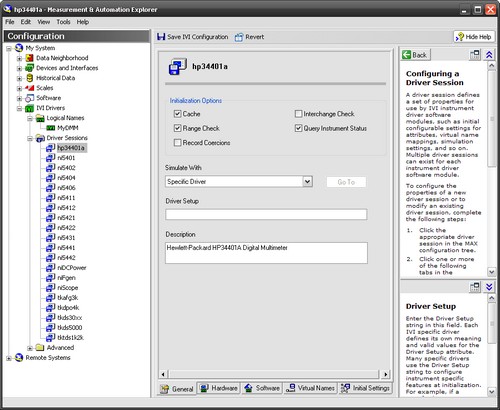Screen dimensions: 500x410
Task: Enable the Record Coercions checkbox
Action: pyautogui.click(x=177, y=143)
